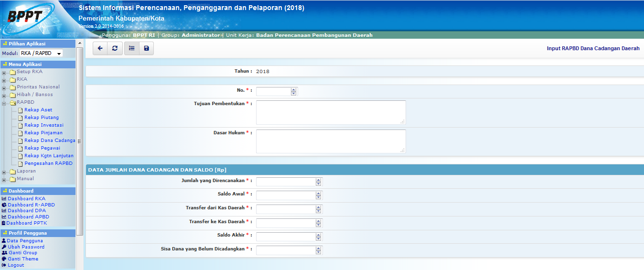The width and height of the screenshot is (644, 270).
Task: Open Pengesahan RAPBD page
Action: click(48, 163)
